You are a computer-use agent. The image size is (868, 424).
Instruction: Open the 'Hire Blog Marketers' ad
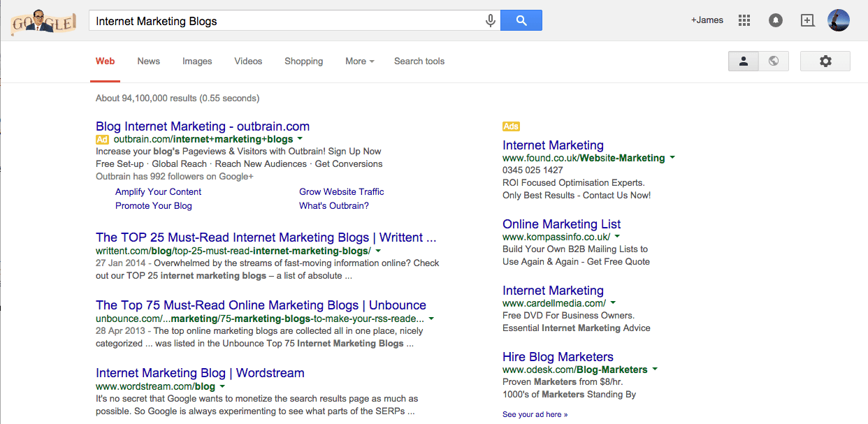(x=558, y=357)
